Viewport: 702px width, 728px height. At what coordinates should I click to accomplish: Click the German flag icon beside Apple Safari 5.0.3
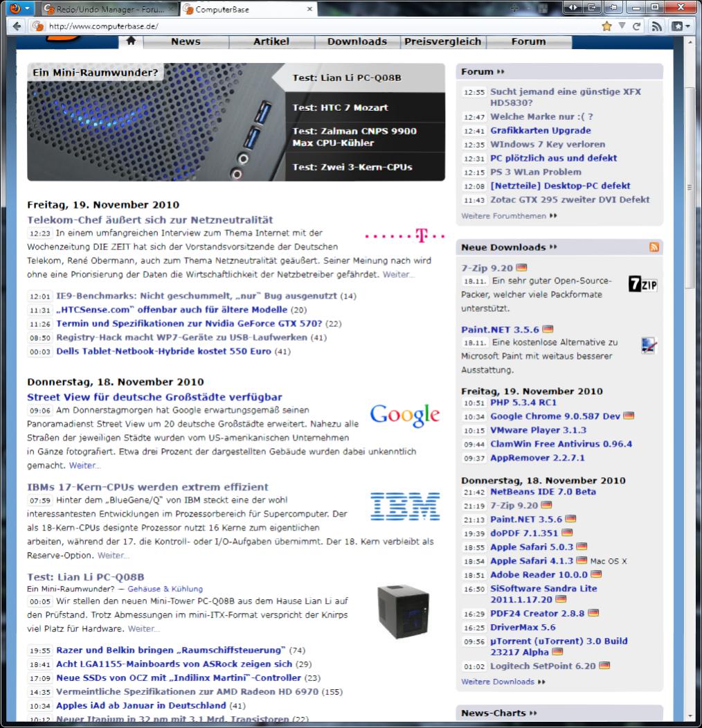click(582, 546)
